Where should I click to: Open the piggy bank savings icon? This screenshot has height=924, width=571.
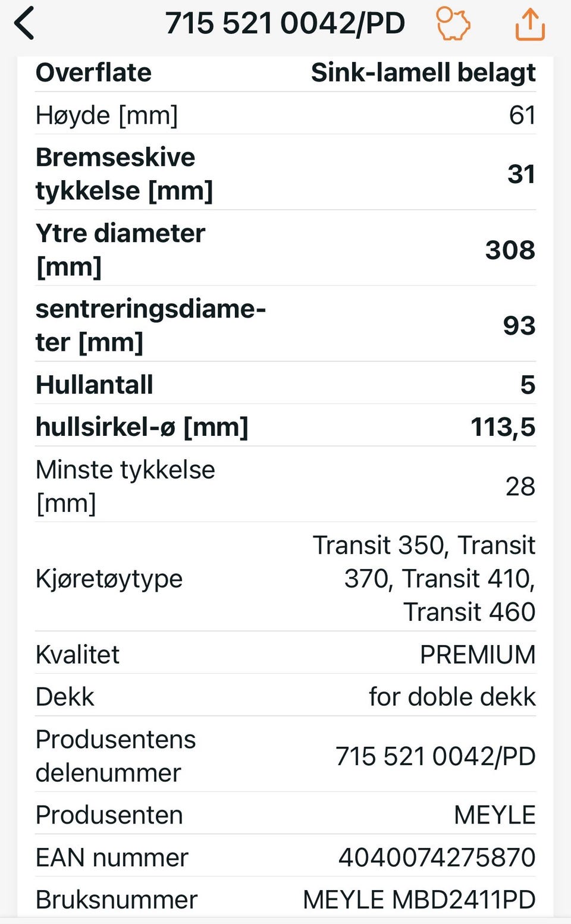(453, 24)
